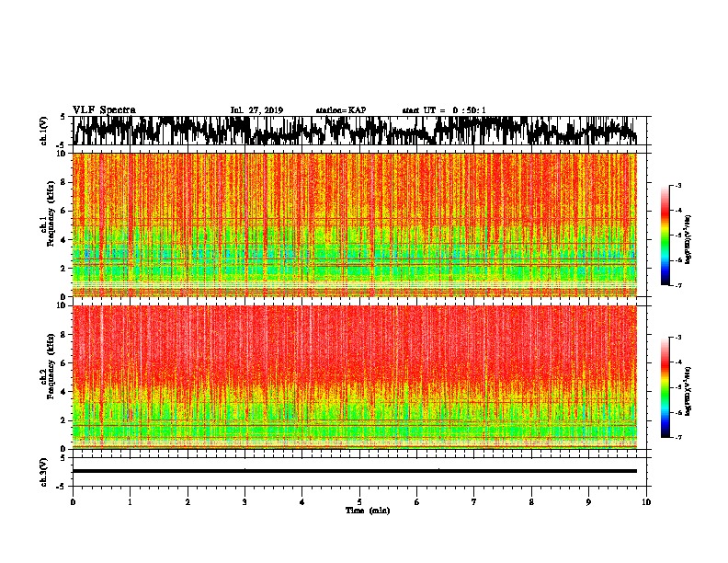Click the "-7" label on ch.1 color scale
This screenshot has height=563, width=728.
point(677,285)
